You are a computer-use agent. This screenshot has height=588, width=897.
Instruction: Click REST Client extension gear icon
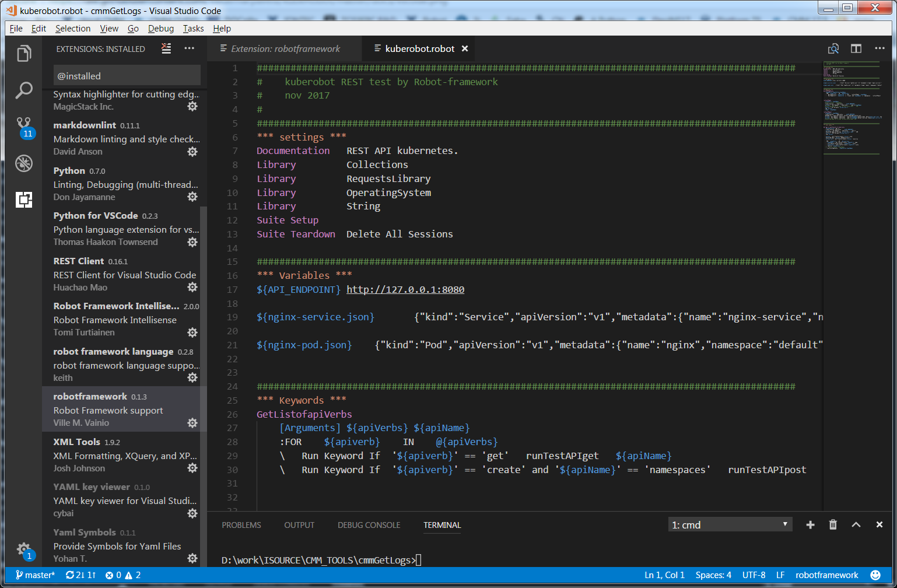point(192,287)
